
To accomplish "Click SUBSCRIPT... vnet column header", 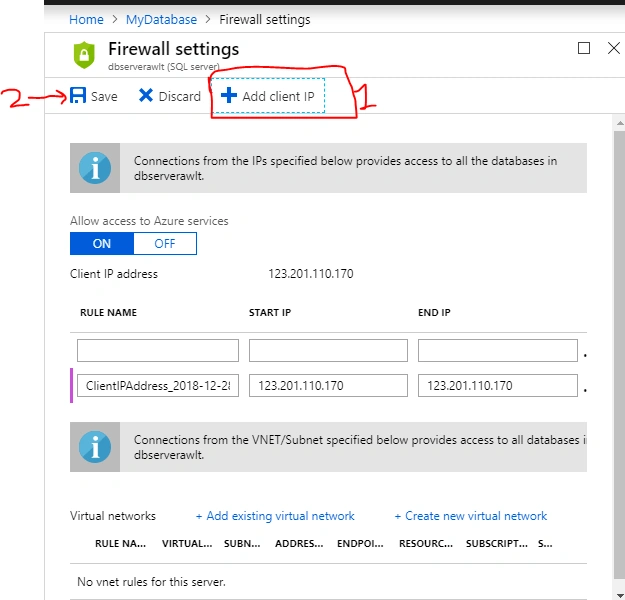I will tap(497, 544).
